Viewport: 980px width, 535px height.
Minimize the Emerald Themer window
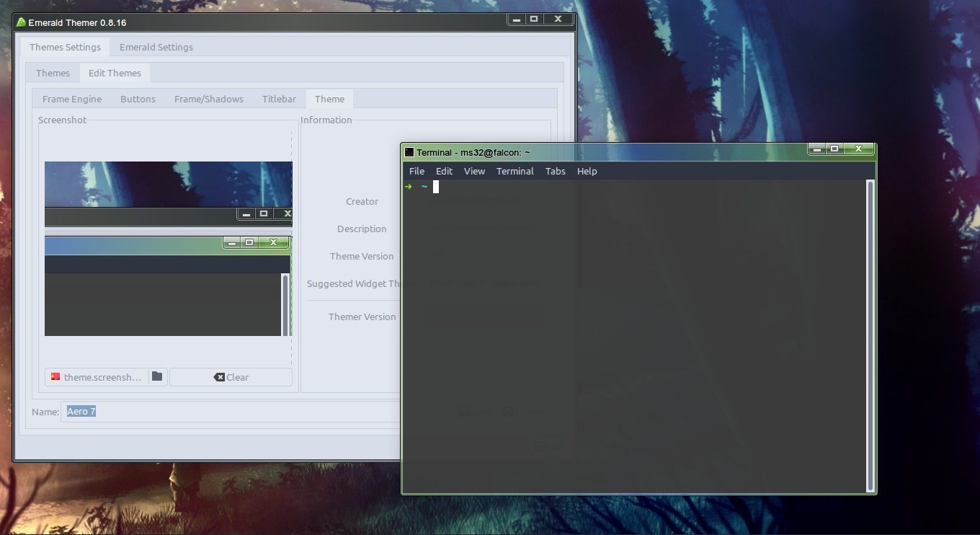coord(516,19)
